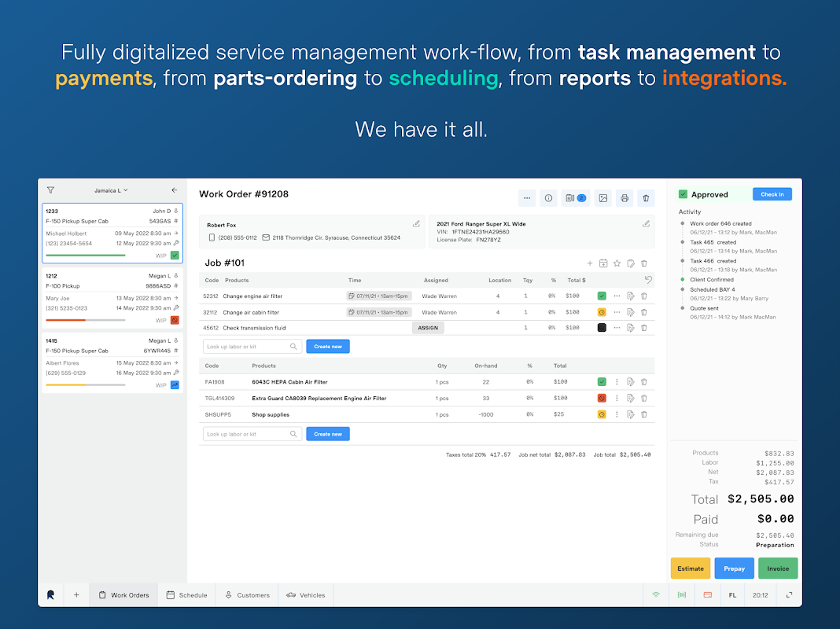Select work order card 1212 F-100 Pickup
Image resolution: width=840 pixels, height=629 pixels.
pos(112,298)
